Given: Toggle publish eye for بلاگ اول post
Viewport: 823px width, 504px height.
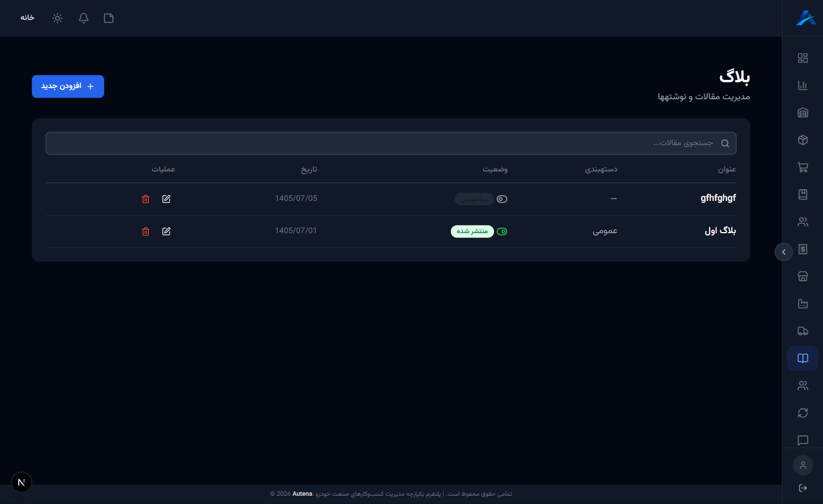Looking at the screenshot, I should click(502, 231).
